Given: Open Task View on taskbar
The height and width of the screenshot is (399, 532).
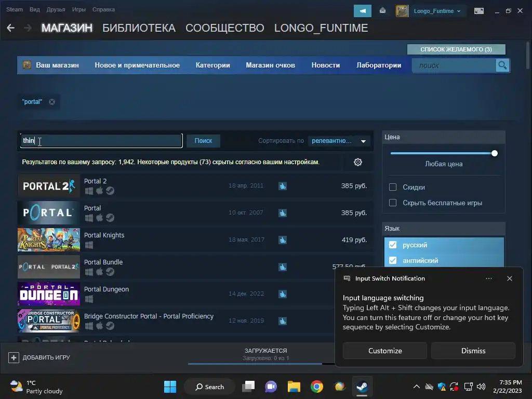Looking at the screenshot, I should pyautogui.click(x=248, y=387).
